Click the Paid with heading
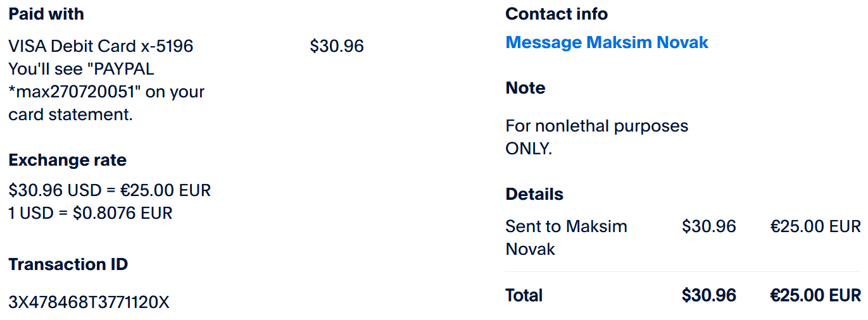The height and width of the screenshot is (320, 868). 46,14
